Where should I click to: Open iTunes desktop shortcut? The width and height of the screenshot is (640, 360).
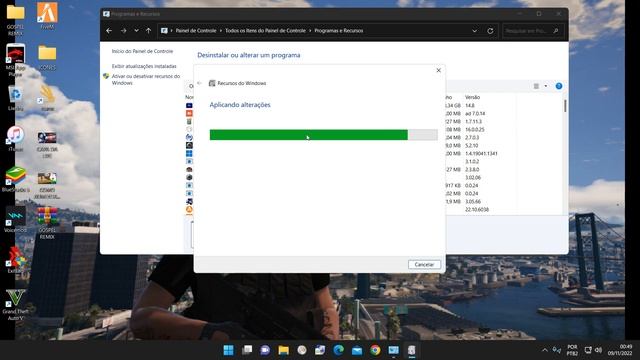pyautogui.click(x=16, y=139)
